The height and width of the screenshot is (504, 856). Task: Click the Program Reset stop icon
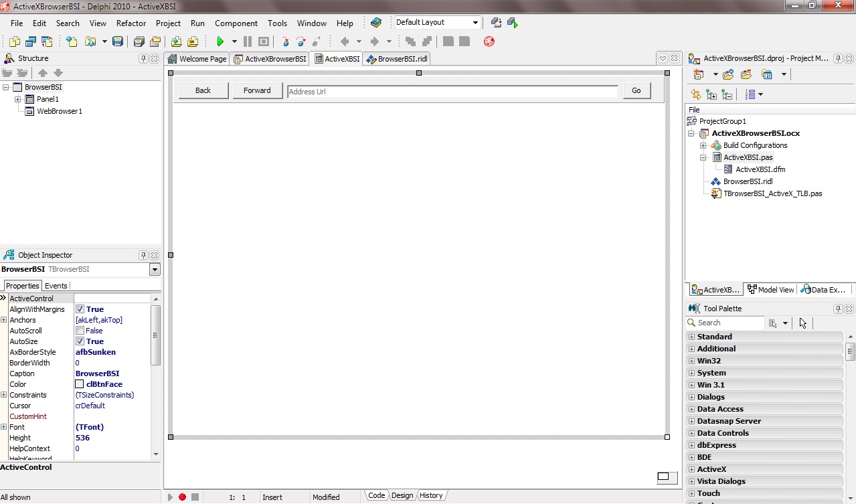coord(264,41)
